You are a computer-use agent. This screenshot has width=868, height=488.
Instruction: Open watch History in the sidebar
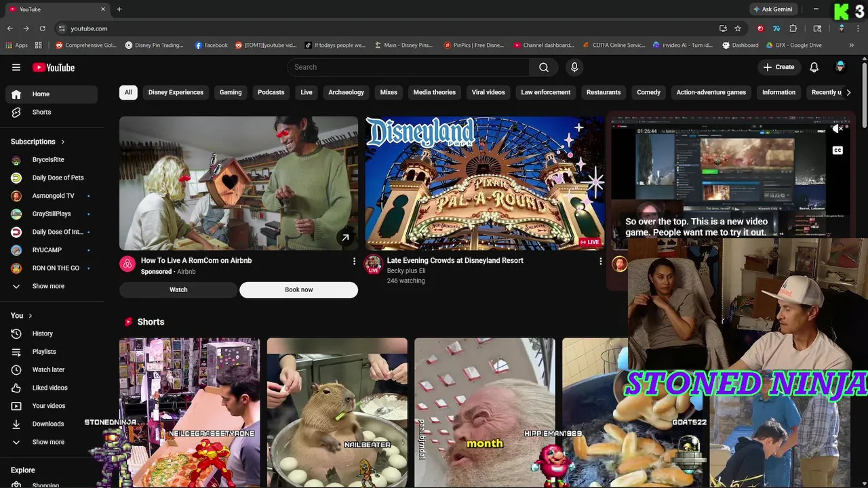point(52,333)
